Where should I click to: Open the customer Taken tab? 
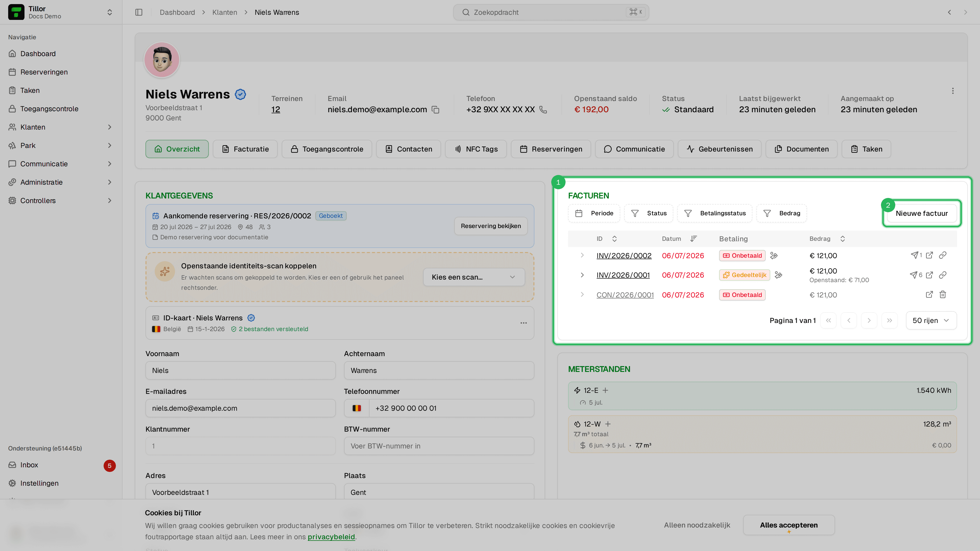pyautogui.click(x=866, y=149)
